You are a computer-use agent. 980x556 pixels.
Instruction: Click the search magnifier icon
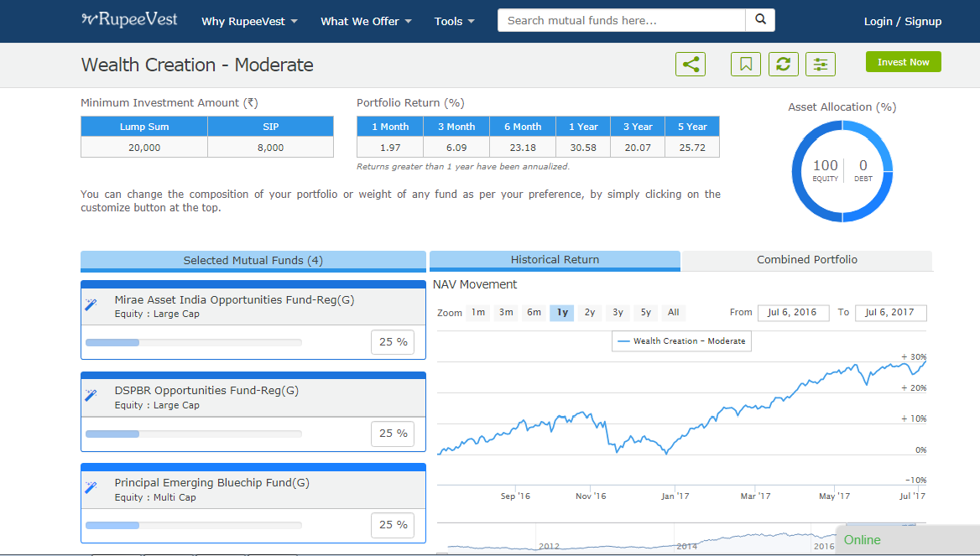[x=760, y=20]
